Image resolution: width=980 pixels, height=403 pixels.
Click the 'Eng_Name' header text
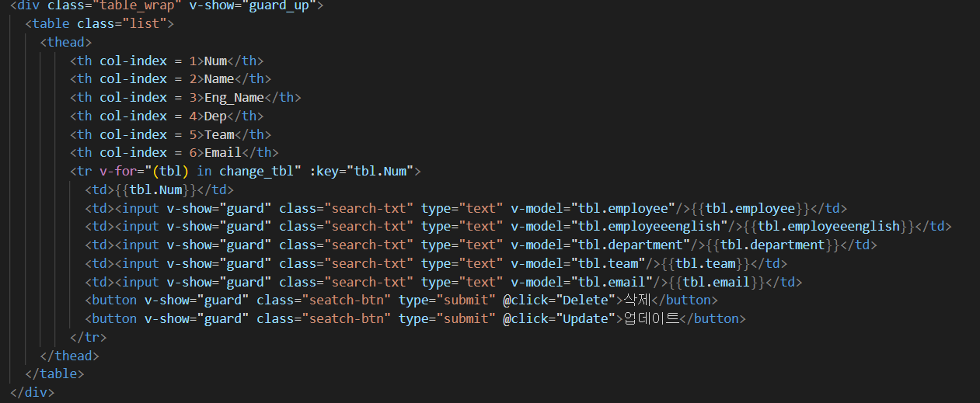coord(234,98)
